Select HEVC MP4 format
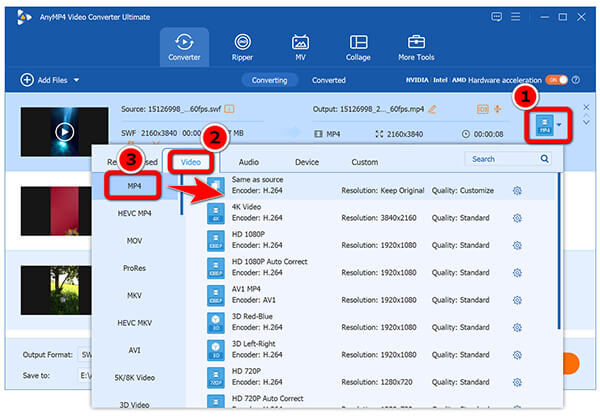Image resolution: width=600 pixels, height=419 pixels. 135,213
